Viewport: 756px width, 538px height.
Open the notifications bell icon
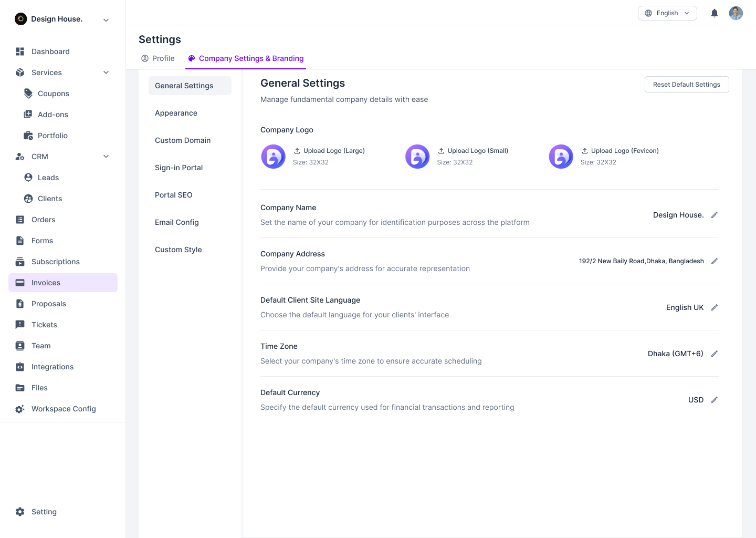[x=714, y=13]
